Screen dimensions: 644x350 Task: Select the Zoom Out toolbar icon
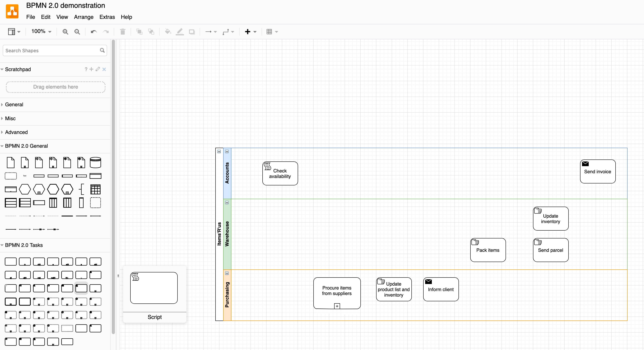pyautogui.click(x=77, y=32)
